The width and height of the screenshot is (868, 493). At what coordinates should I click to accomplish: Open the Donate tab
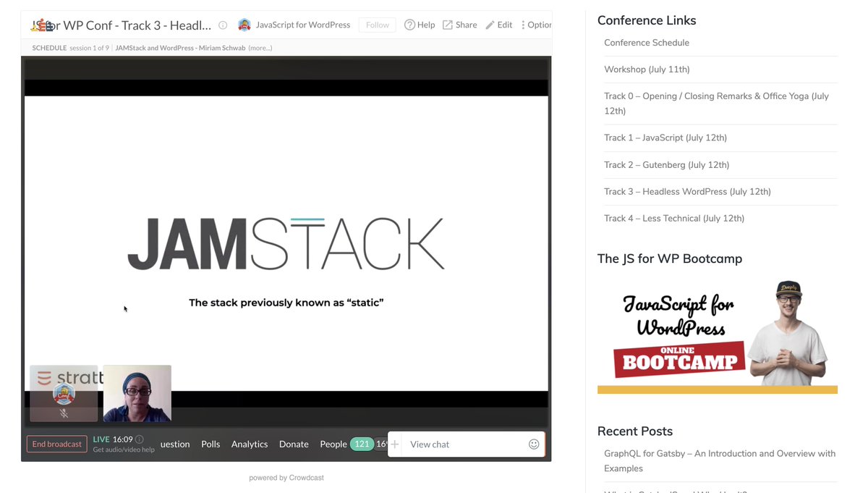click(294, 444)
